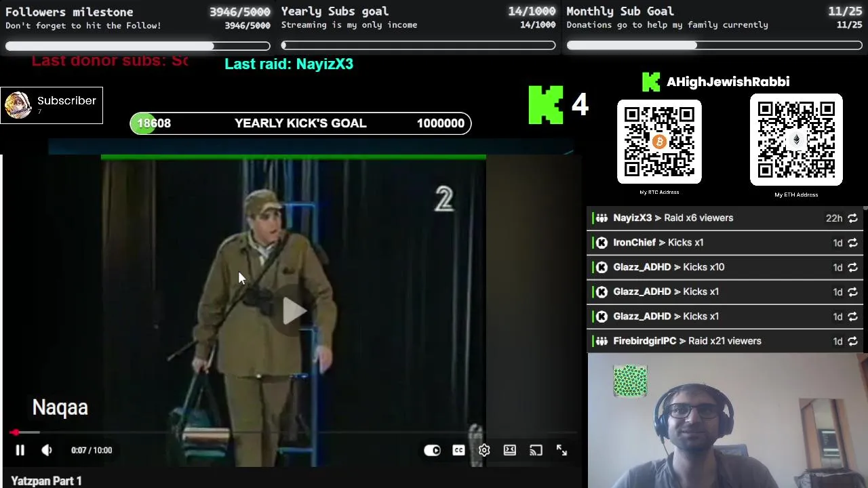The width and height of the screenshot is (868, 488).
Task: Click the Last donor subs ticker text
Action: (110, 60)
